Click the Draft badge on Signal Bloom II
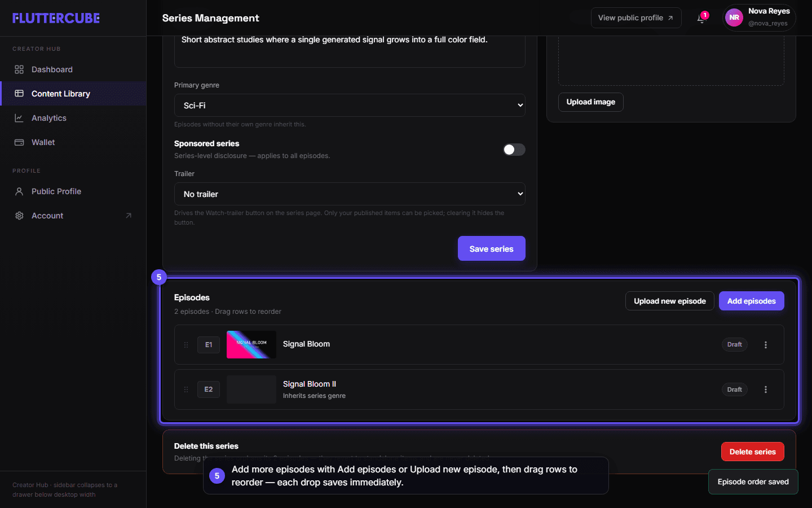This screenshot has width=812, height=508. [x=735, y=389]
